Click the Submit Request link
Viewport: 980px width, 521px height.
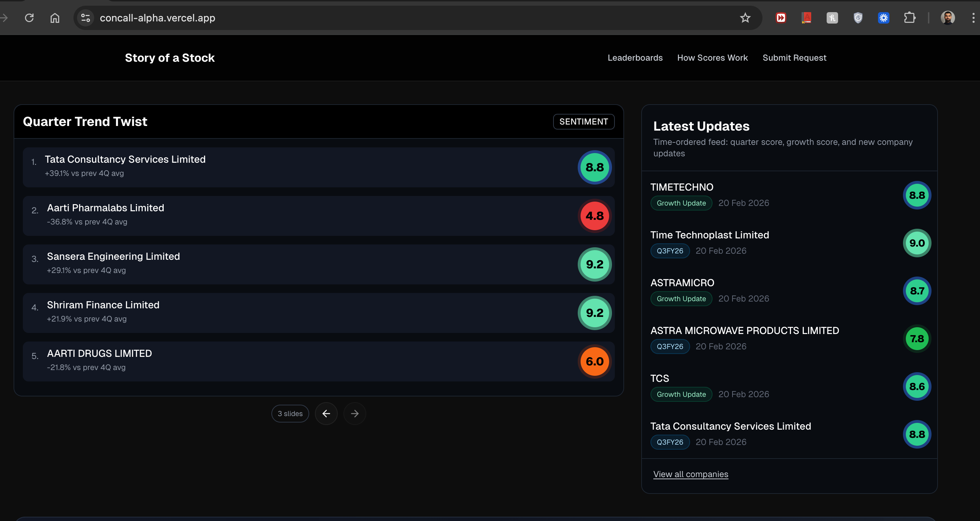point(794,58)
